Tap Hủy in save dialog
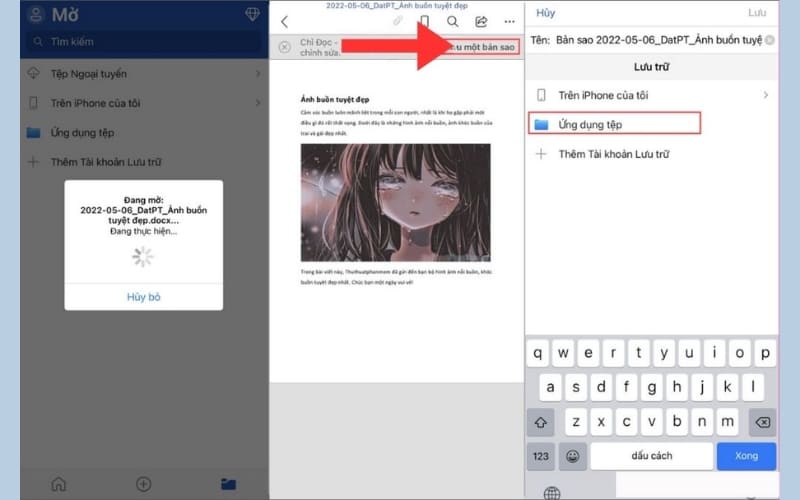This screenshot has width=800, height=500. (x=545, y=13)
